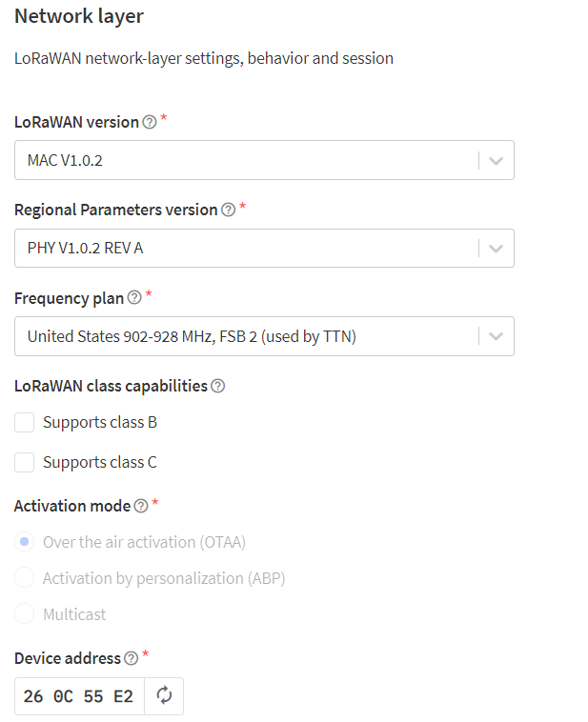Show help for LoRaWAN class capabilities
Viewport: 588px width, 722px height.
(217, 386)
